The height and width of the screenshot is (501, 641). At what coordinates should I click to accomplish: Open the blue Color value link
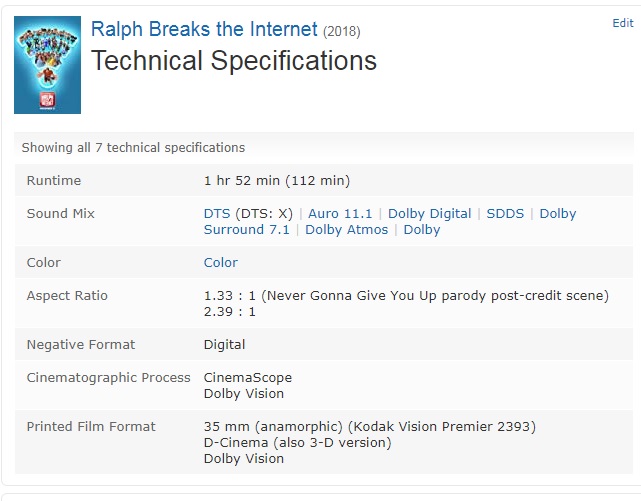(221, 262)
